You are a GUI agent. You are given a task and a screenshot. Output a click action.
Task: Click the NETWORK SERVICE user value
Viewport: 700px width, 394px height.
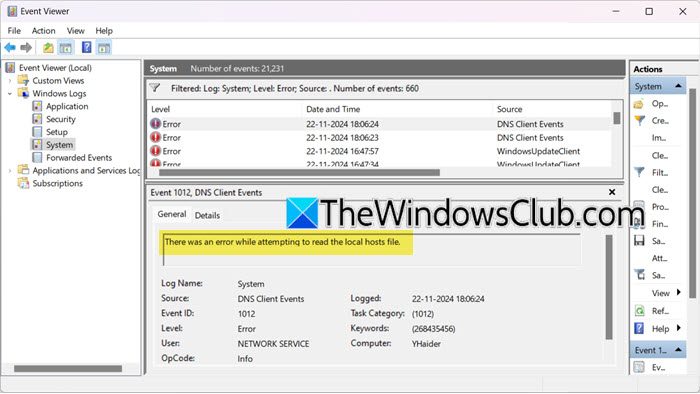click(x=273, y=344)
